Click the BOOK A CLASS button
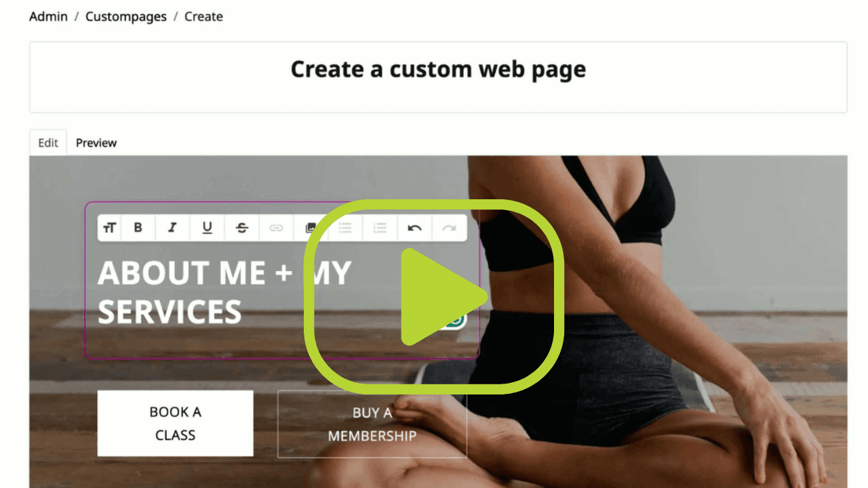This screenshot has height=488, width=868. click(x=176, y=423)
